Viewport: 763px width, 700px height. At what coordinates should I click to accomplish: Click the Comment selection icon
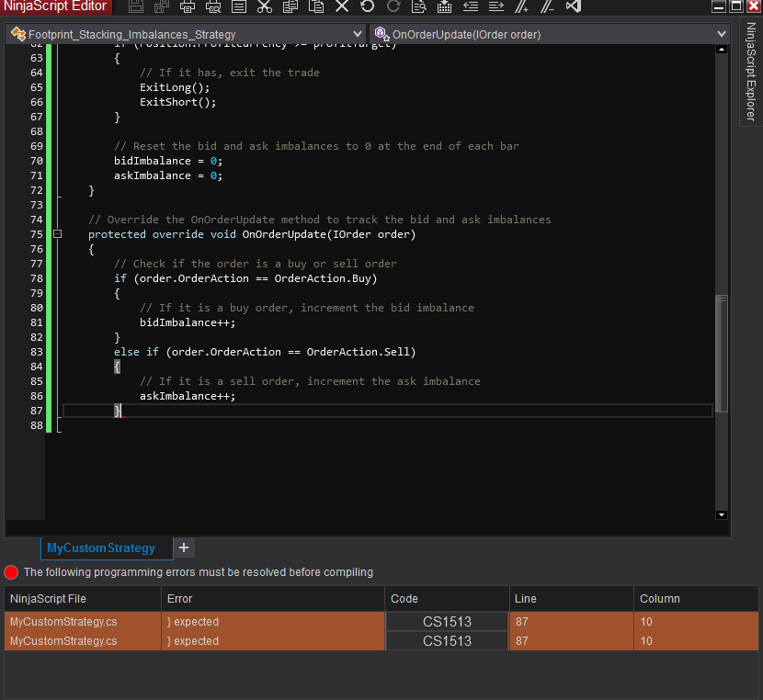point(522,6)
